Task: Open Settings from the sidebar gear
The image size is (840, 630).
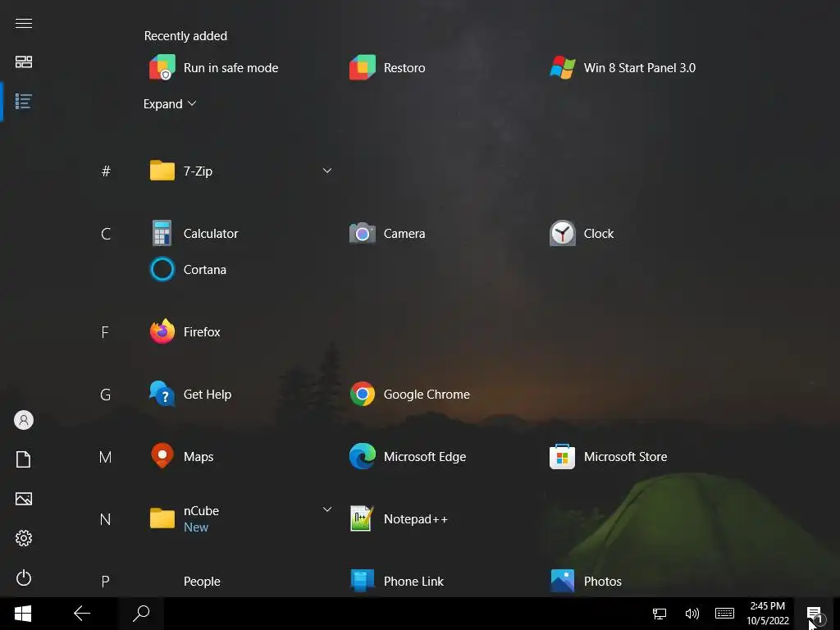Action: point(24,538)
